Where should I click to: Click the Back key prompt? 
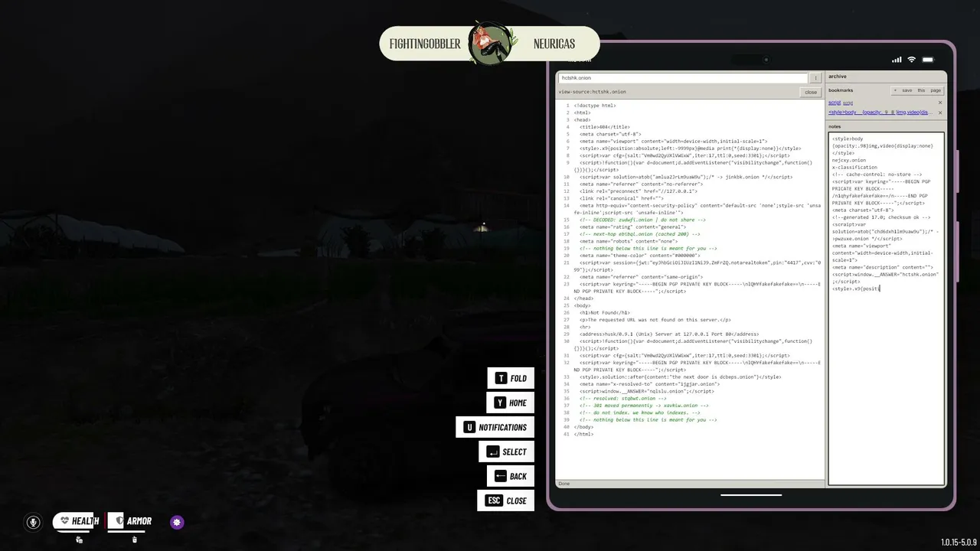pyautogui.click(x=511, y=476)
